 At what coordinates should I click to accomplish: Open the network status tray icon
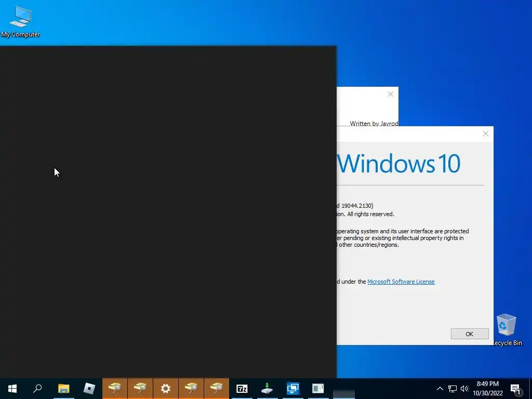[453, 389]
